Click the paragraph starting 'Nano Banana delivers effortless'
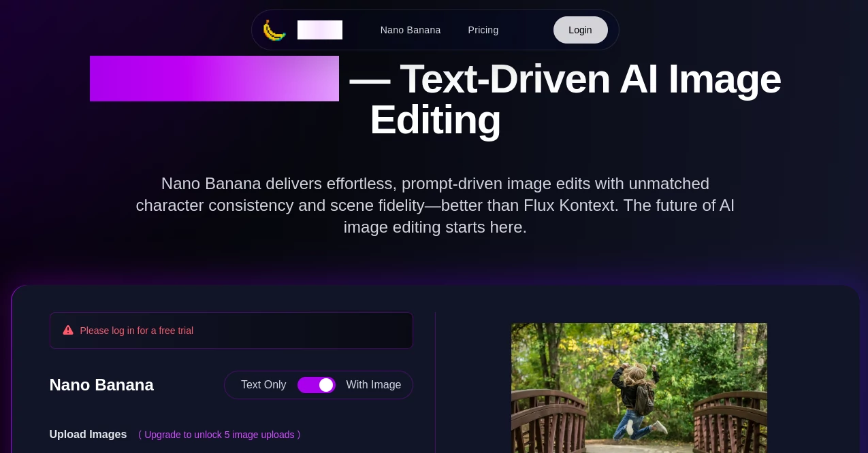Image resolution: width=868 pixels, height=453 pixels. pyautogui.click(x=435, y=205)
